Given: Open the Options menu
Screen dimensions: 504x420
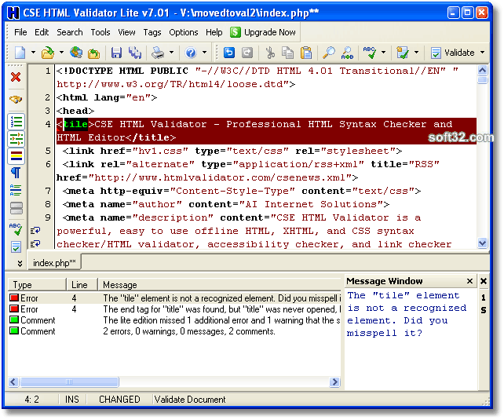Looking at the screenshot, I should [x=184, y=32].
